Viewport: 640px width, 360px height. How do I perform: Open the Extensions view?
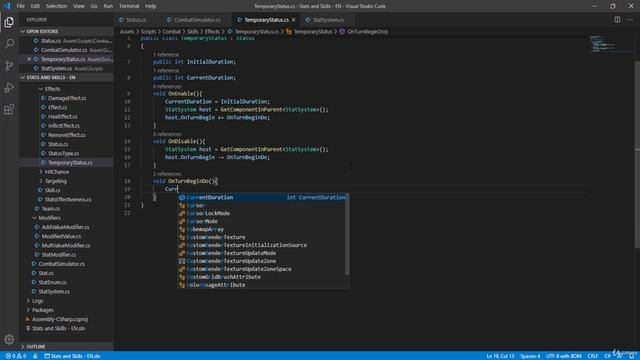coord(9,109)
